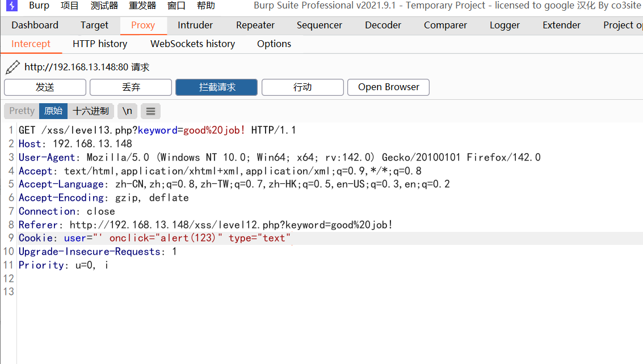This screenshot has width=643, height=364.
Task: Switch to the 十六进制 hex view
Action: click(91, 111)
